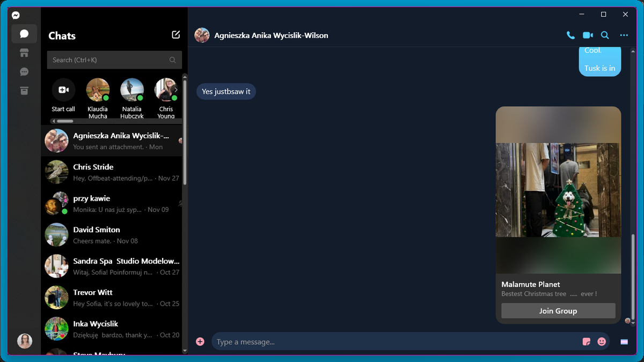Click the message input field
The image size is (644, 362).
376,341
